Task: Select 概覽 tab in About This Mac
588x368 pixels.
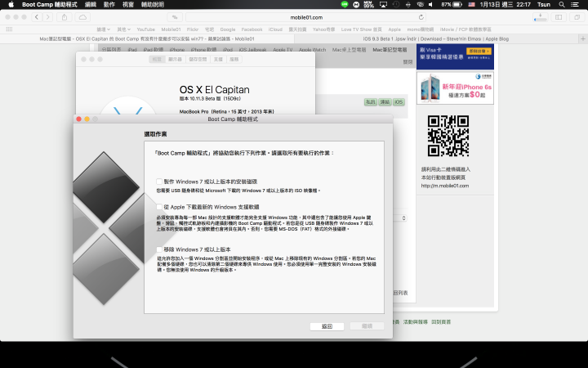Action: click(157, 60)
